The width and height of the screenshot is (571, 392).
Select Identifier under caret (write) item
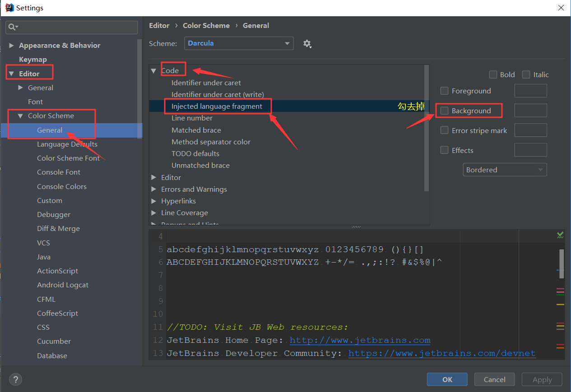point(218,95)
